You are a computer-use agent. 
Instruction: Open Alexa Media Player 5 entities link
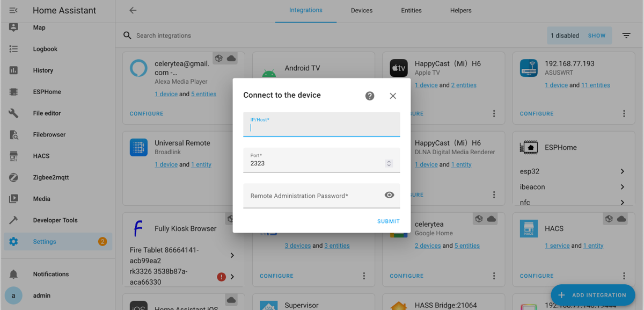point(204,94)
